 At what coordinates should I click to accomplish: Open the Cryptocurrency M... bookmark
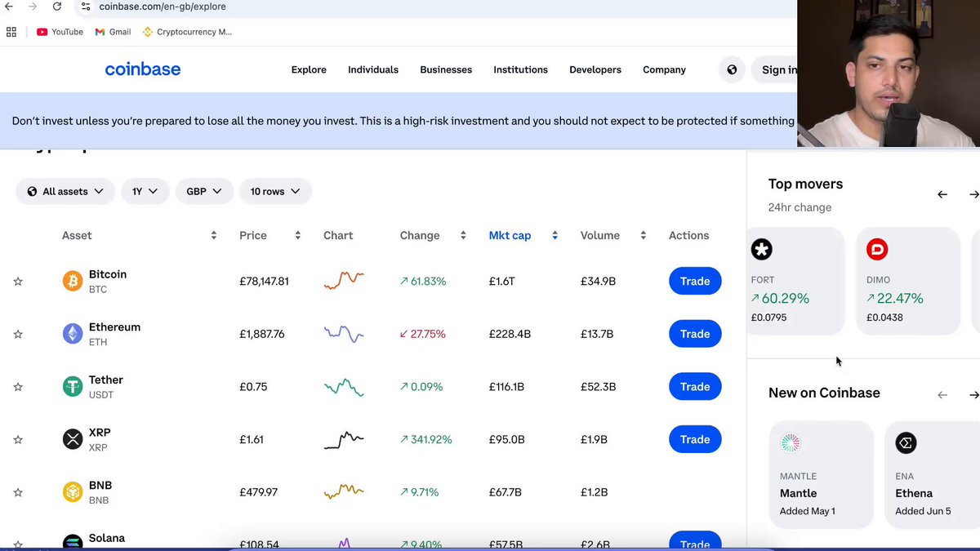(x=187, y=32)
